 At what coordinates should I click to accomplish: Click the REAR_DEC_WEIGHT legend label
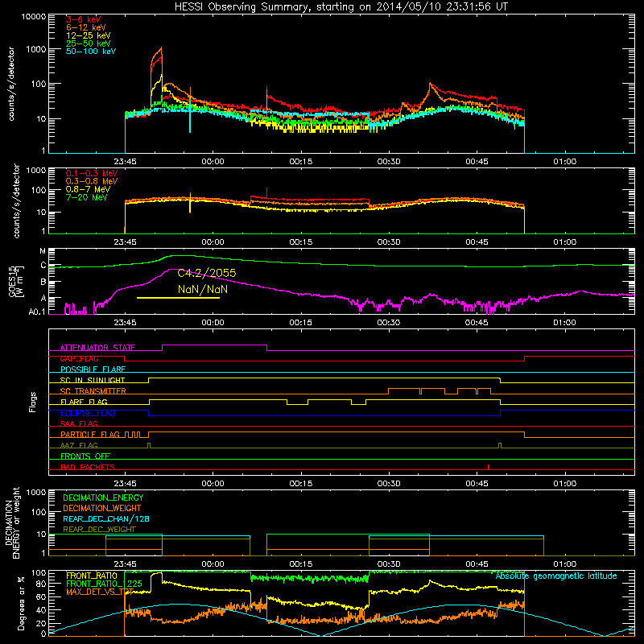coord(99,530)
